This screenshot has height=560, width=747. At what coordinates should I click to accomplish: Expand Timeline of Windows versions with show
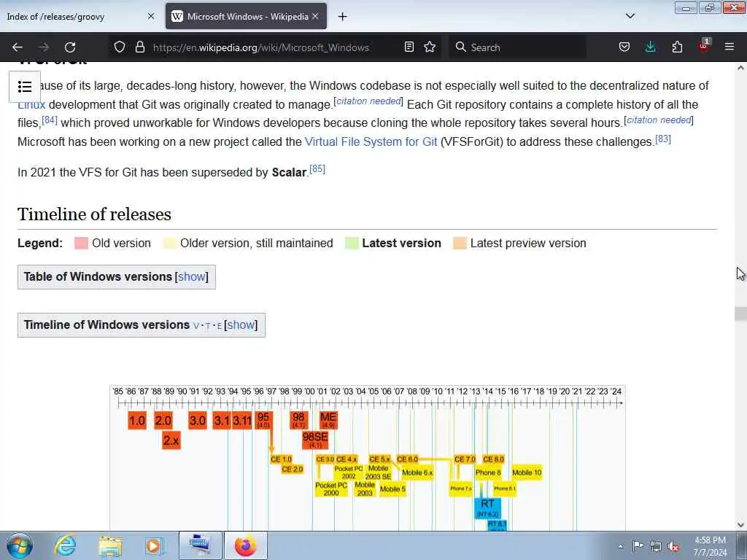[241, 324]
